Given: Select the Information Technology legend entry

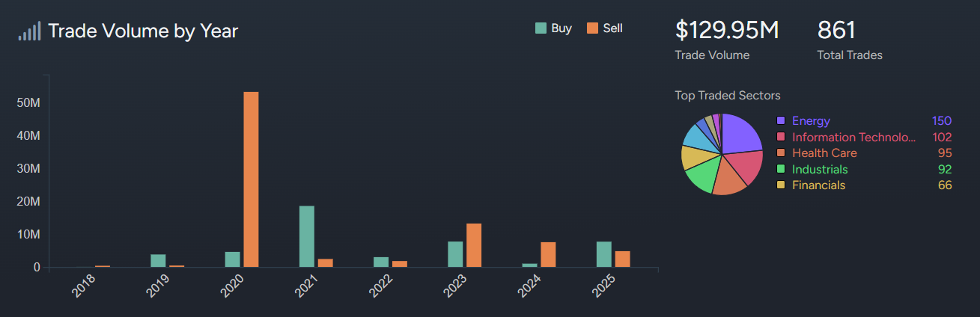Looking at the screenshot, I should point(853,138).
